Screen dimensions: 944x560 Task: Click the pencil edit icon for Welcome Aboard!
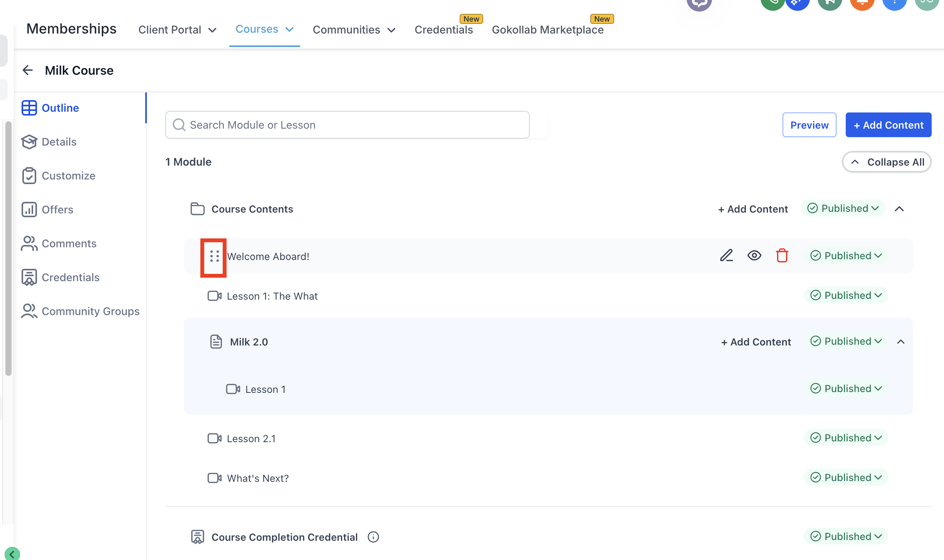(726, 256)
